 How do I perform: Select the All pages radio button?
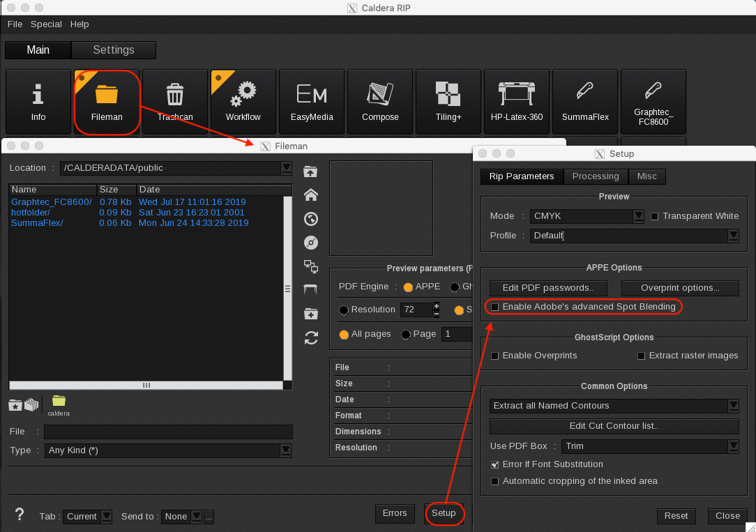(344, 335)
